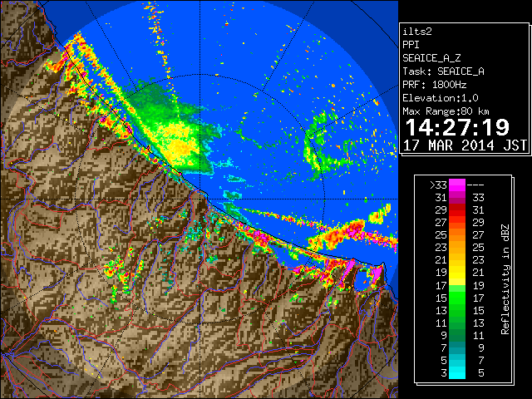This screenshot has height=399, width=532.
Task: Click the "---" legend label
Action: pyautogui.click(x=475, y=185)
